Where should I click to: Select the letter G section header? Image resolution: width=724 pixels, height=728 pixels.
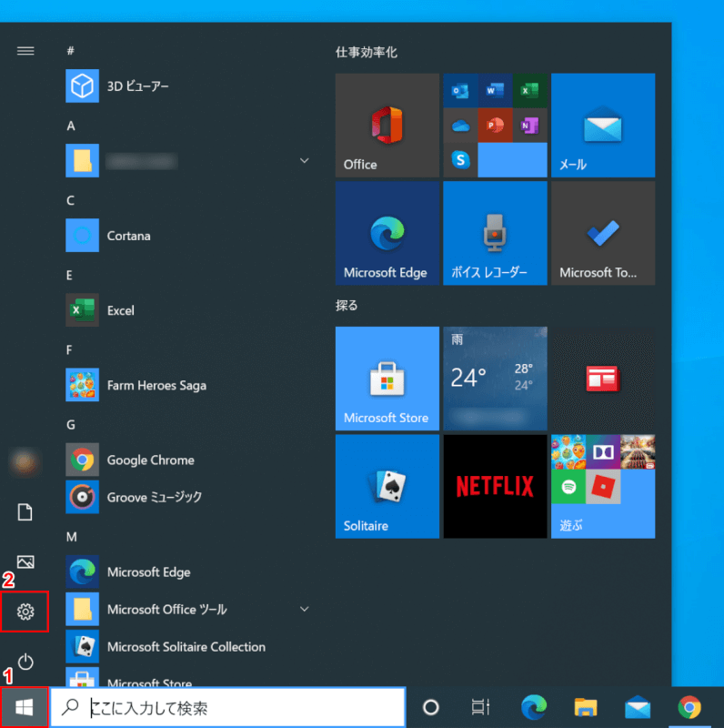pyautogui.click(x=71, y=424)
